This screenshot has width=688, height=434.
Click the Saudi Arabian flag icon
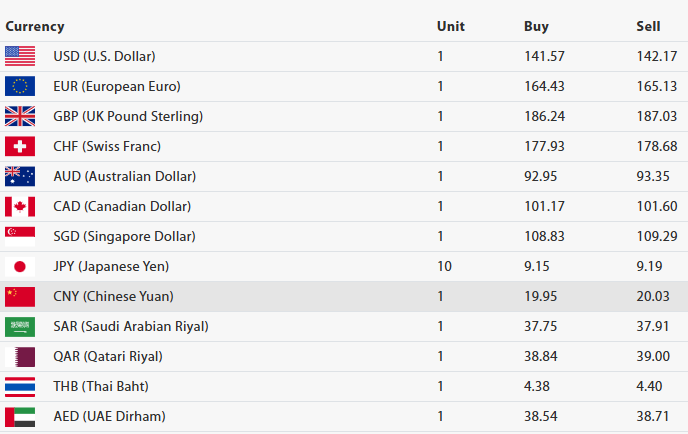(x=20, y=326)
